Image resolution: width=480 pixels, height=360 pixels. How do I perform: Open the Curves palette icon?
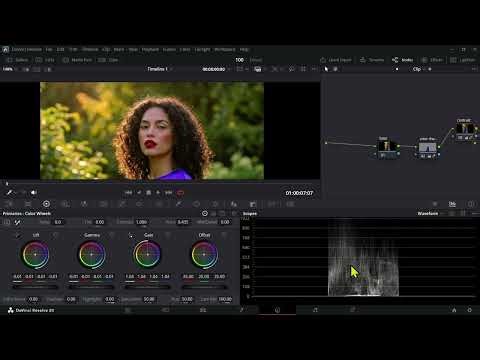point(122,204)
